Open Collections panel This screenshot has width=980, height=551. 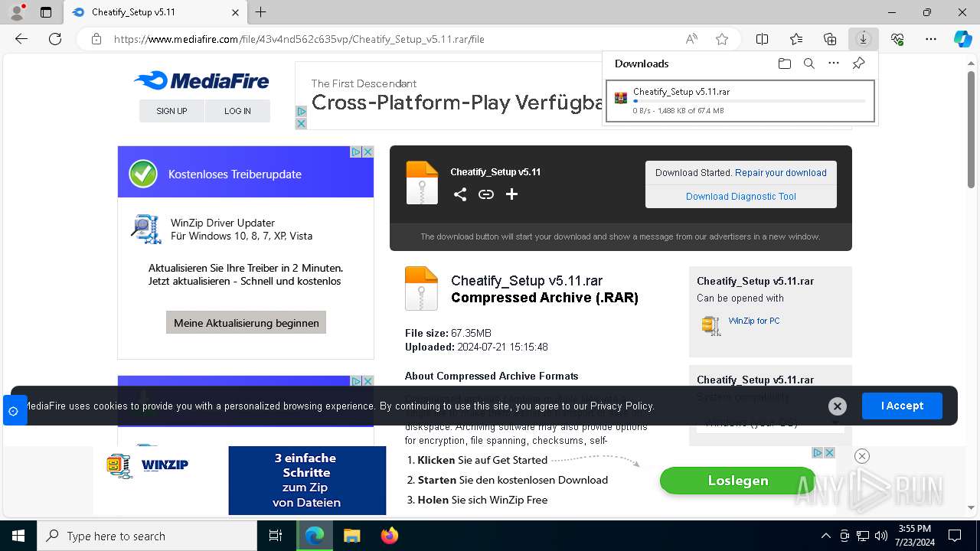[x=830, y=39]
